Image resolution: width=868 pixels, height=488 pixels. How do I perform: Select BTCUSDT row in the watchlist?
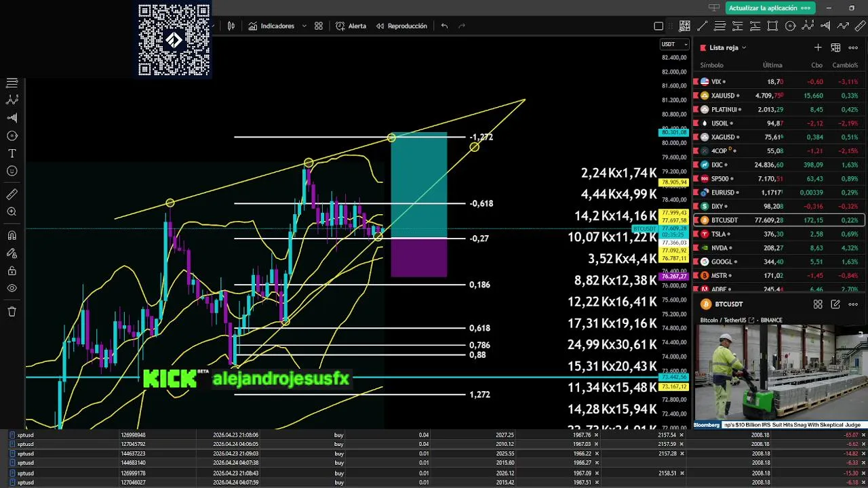click(x=778, y=220)
